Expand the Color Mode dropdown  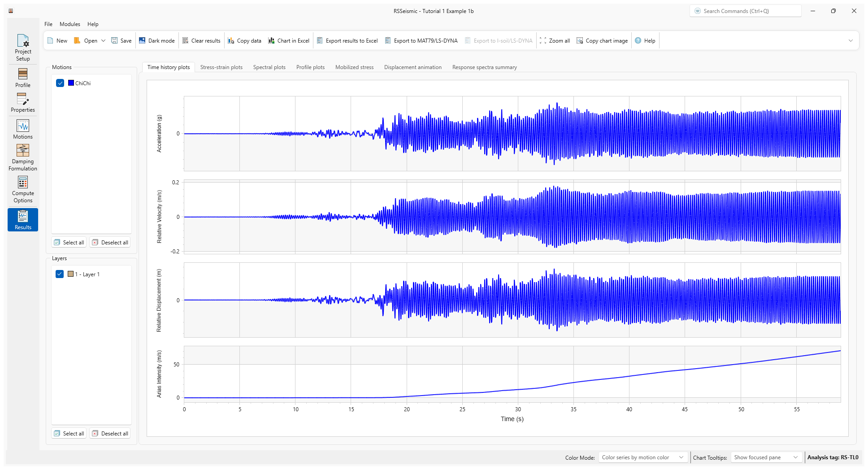pyautogui.click(x=642, y=457)
